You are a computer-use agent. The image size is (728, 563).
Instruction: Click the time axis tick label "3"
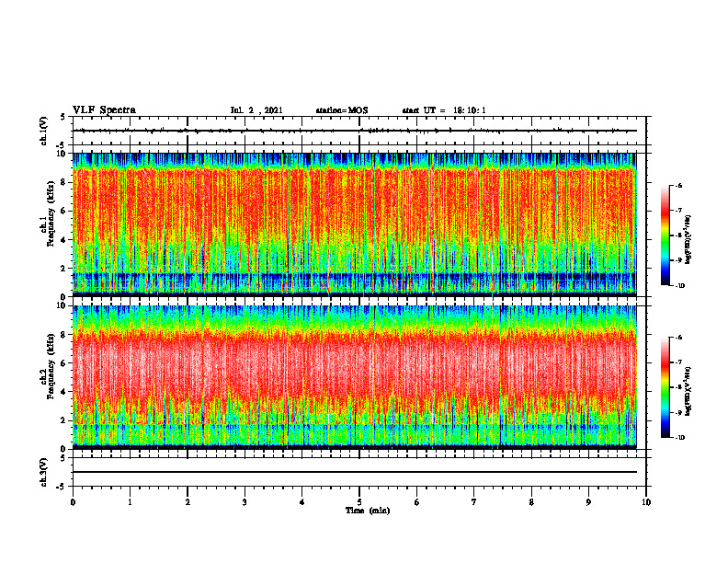pyautogui.click(x=245, y=502)
